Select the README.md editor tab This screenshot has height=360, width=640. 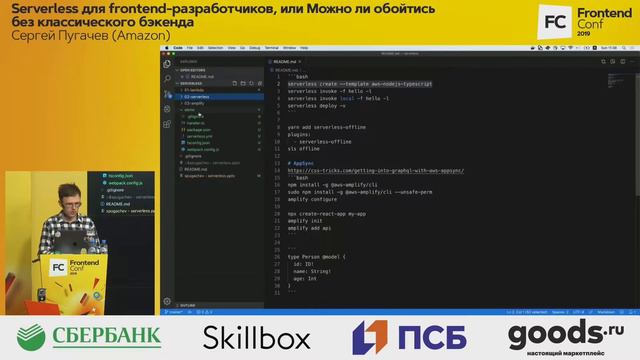(x=284, y=62)
